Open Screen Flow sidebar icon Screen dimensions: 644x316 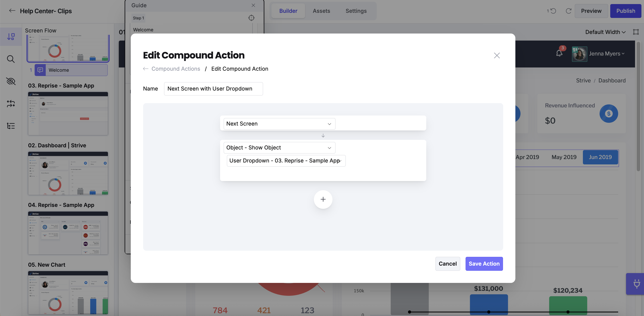click(x=11, y=37)
